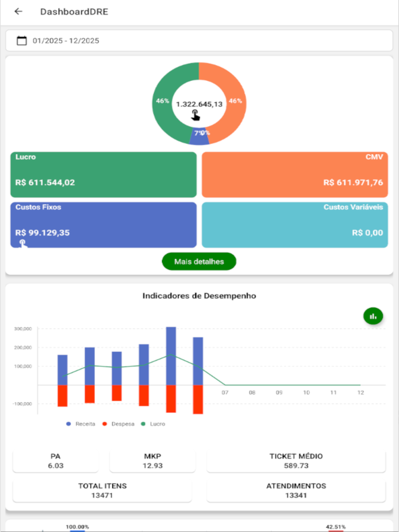The width and height of the screenshot is (399, 532).
Task: Tap the green chart toggle button
Action: (373, 316)
